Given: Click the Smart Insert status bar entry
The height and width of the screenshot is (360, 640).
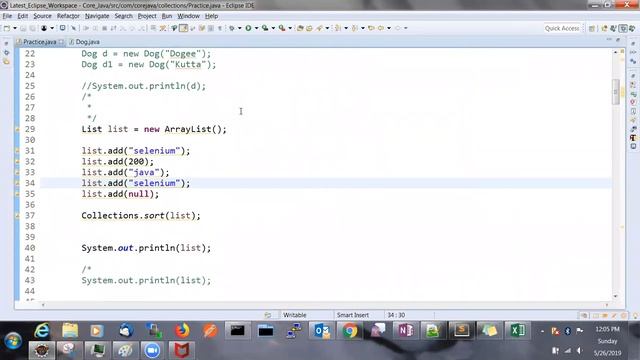Looking at the screenshot, I should pos(353,315).
